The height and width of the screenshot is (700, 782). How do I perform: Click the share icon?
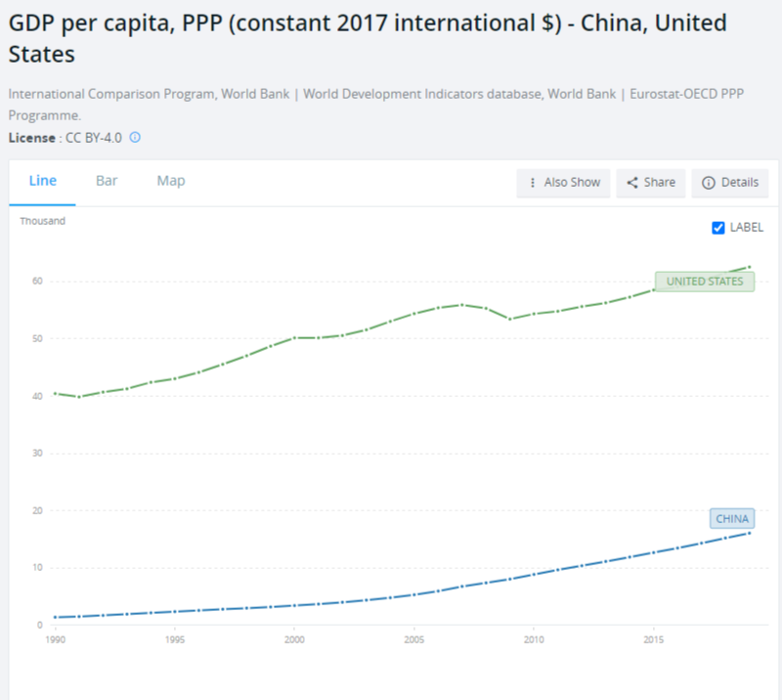(631, 183)
